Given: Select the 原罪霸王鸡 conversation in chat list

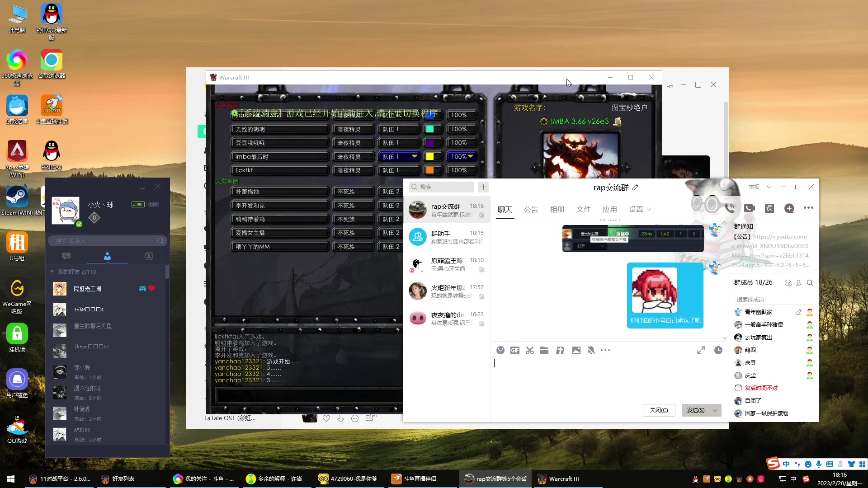Looking at the screenshot, I should click(447, 264).
